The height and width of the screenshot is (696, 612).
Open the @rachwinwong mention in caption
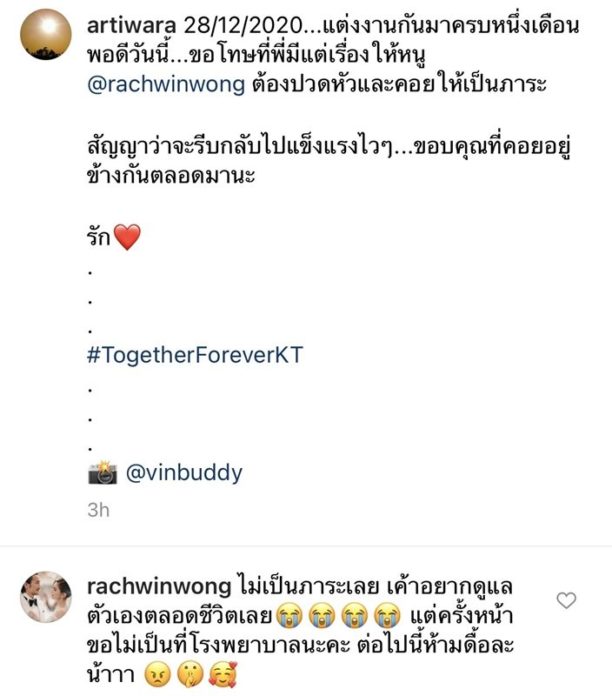click(x=166, y=84)
